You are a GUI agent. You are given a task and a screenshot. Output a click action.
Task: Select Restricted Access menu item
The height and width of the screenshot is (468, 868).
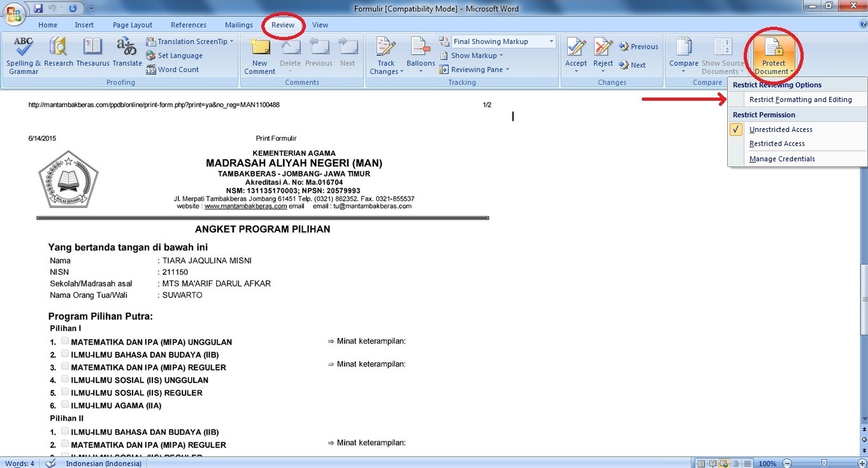click(797, 143)
